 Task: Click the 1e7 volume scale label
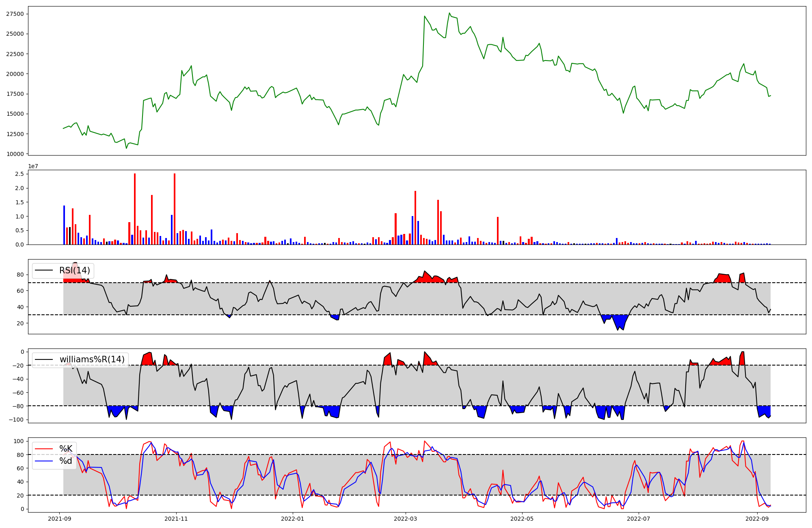[x=33, y=166]
